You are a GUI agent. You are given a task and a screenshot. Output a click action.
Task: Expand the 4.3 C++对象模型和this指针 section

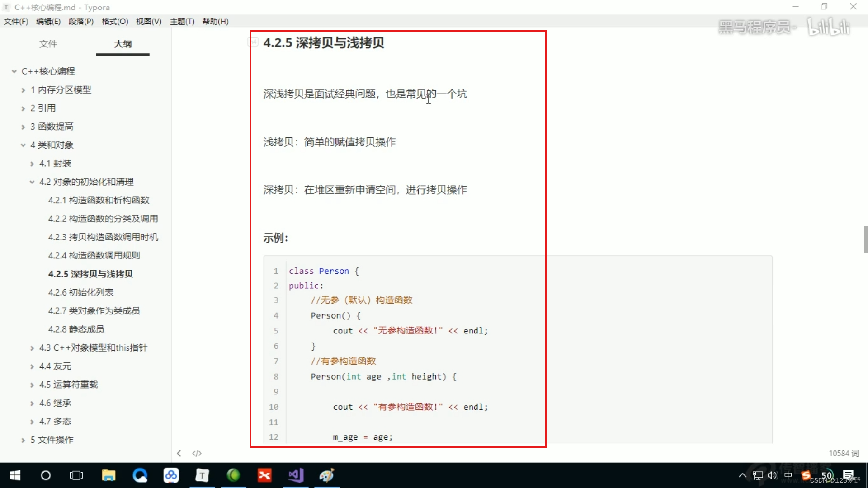[32, 347]
